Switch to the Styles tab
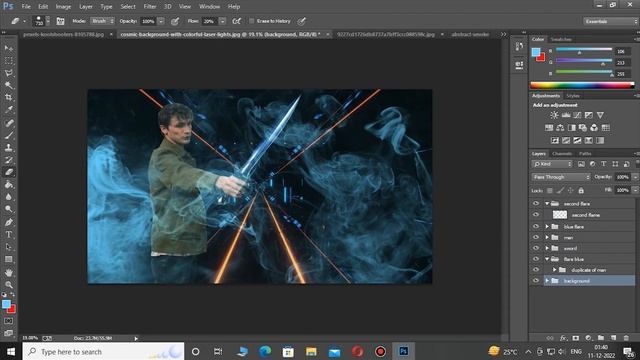Screen dimensions: 640x360 pyautogui.click(x=573, y=96)
